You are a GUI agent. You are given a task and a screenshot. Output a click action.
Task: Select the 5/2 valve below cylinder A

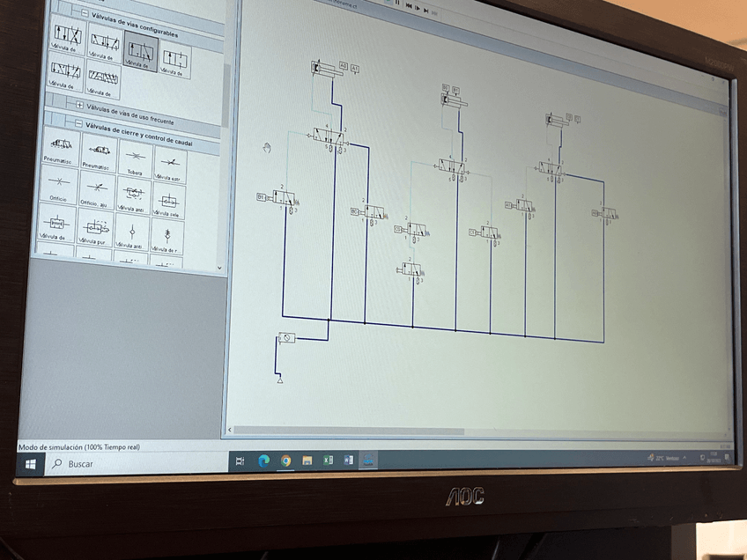(x=329, y=136)
